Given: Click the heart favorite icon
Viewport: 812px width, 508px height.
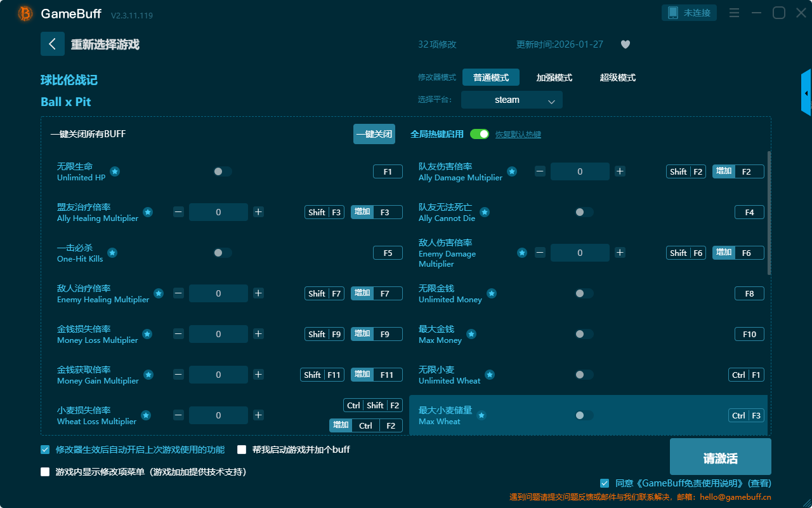Looking at the screenshot, I should pyautogui.click(x=625, y=44).
